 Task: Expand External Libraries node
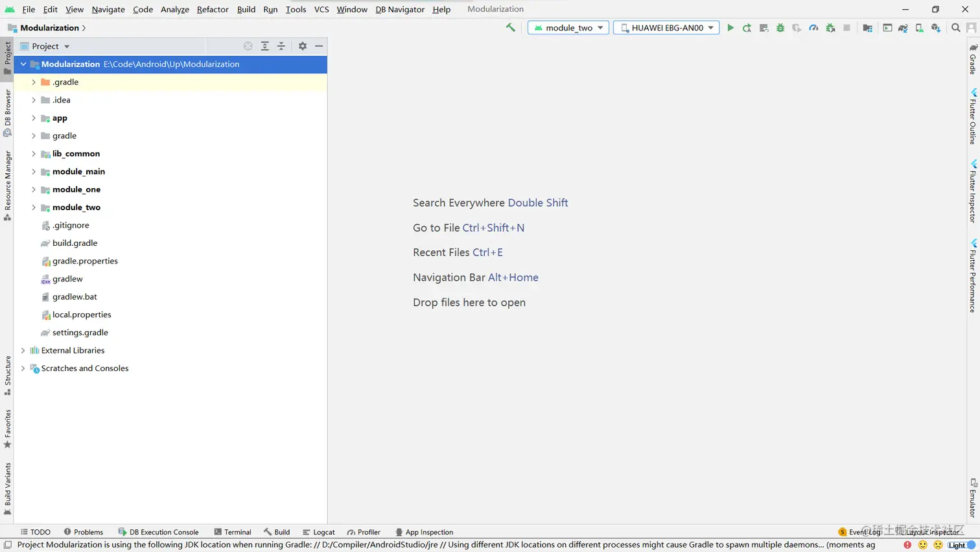tap(23, 350)
